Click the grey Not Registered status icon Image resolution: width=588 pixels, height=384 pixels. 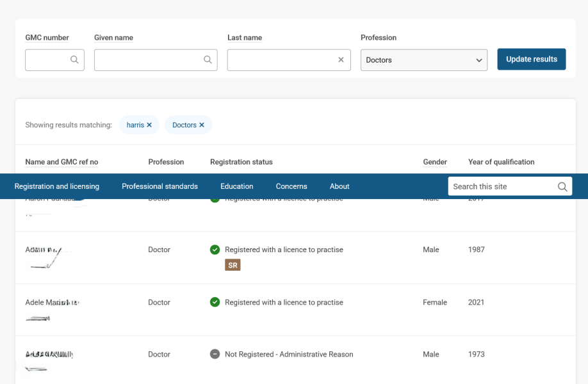(215, 354)
